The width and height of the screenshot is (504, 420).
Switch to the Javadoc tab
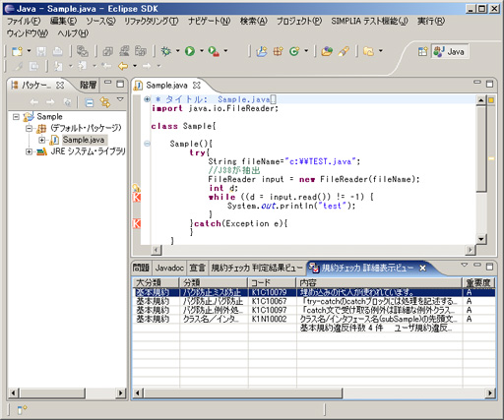pyautogui.click(x=169, y=268)
